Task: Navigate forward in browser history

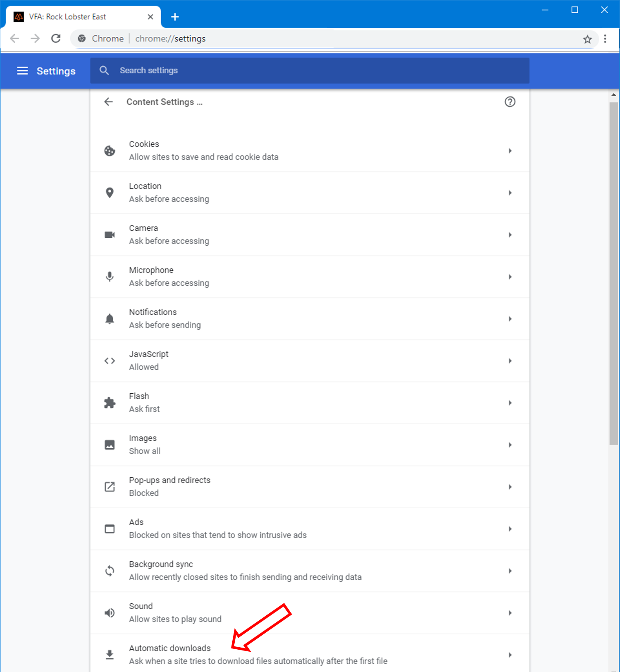Action: pyautogui.click(x=35, y=38)
